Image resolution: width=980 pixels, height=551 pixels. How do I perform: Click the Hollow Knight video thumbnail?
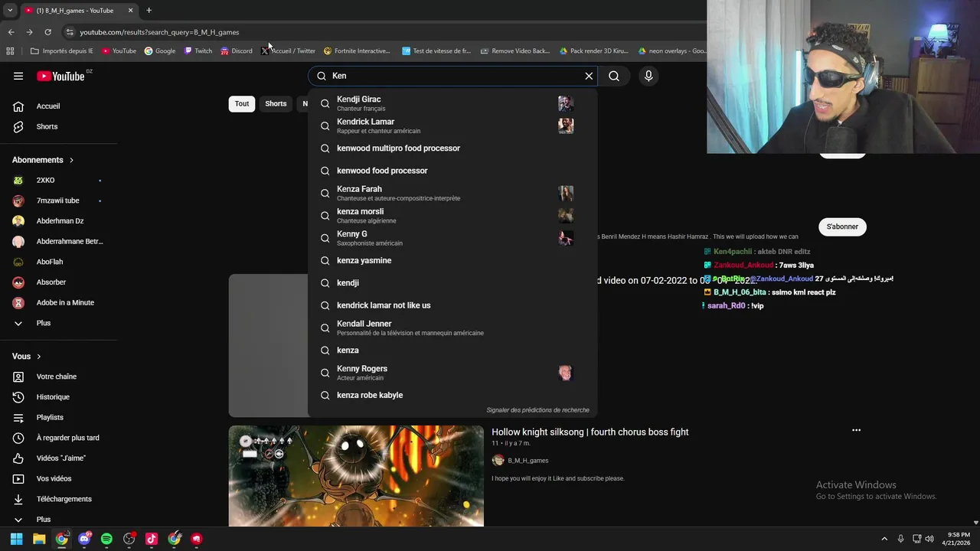click(356, 476)
